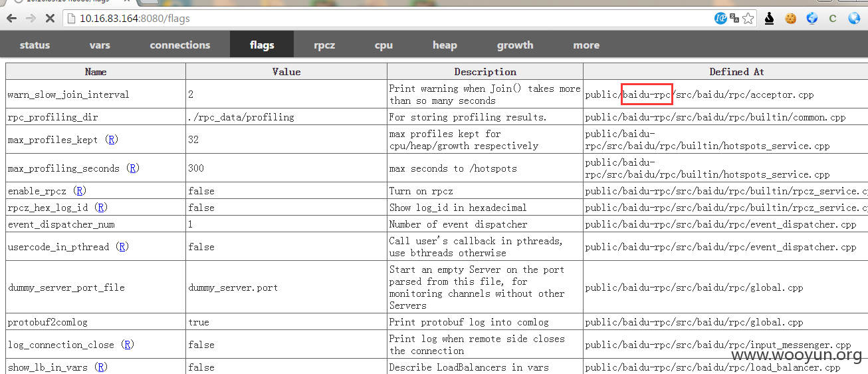
Task: Click the green C extension icon
Action: [833, 19]
